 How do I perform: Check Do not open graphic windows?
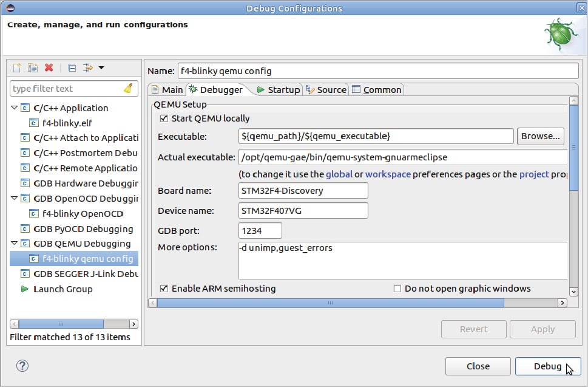(397, 289)
